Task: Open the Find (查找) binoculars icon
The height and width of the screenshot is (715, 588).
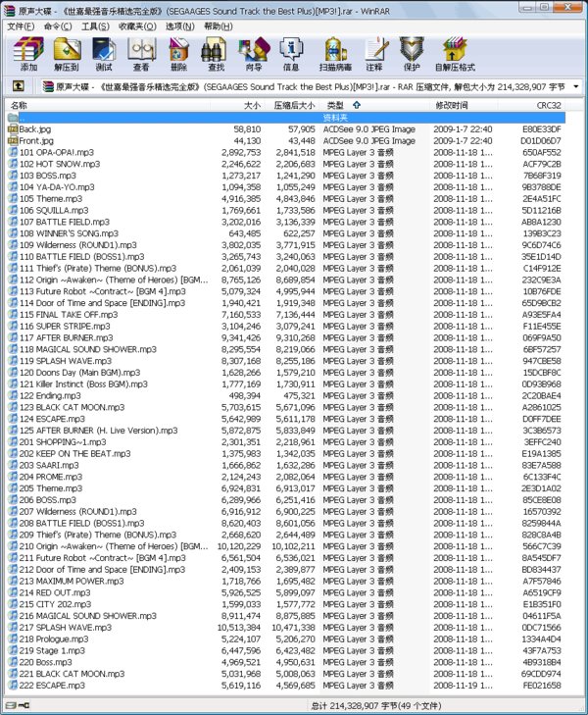Action: coord(215,54)
